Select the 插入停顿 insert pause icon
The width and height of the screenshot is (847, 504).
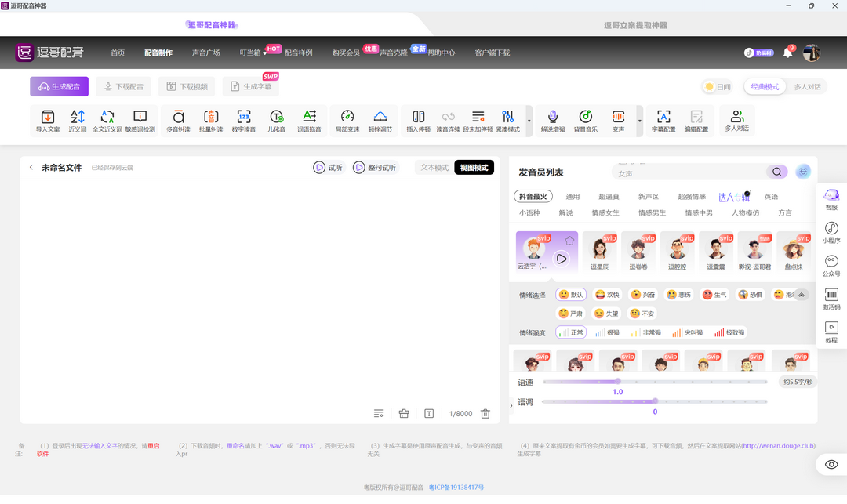(x=418, y=119)
